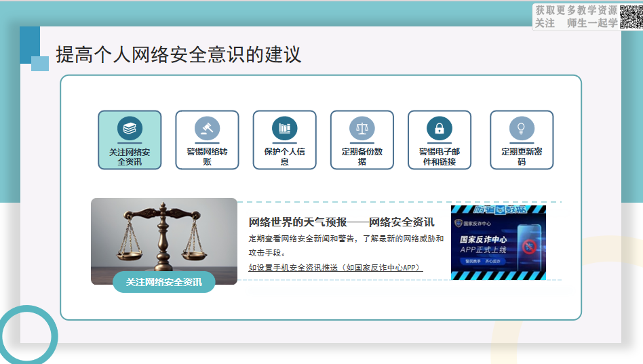
Task: Select the heading 网络世界的天气预报——网络安全资讯
Action: [x=341, y=222]
